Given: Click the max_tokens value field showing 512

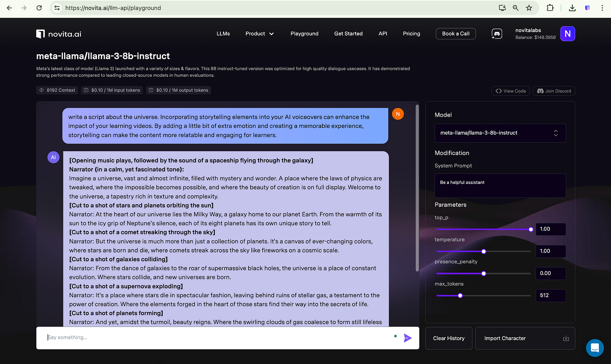Looking at the screenshot, I should point(551,296).
